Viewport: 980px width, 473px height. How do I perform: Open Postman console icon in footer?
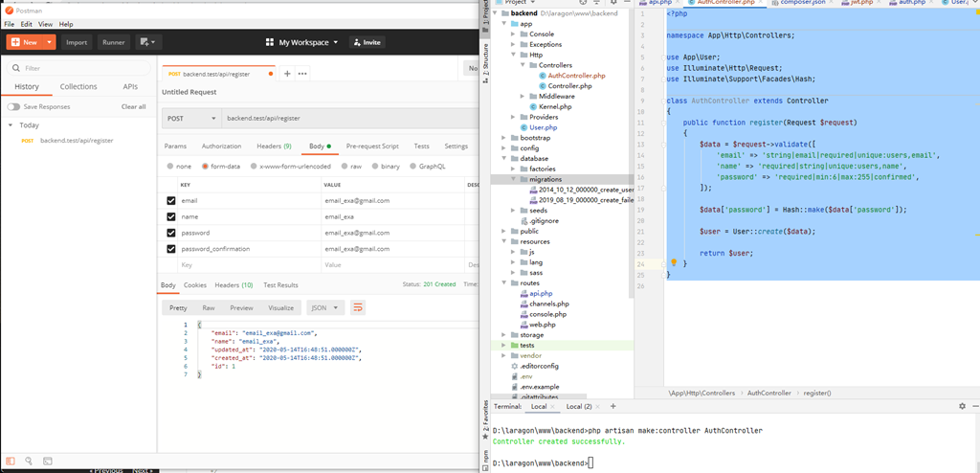click(47, 462)
